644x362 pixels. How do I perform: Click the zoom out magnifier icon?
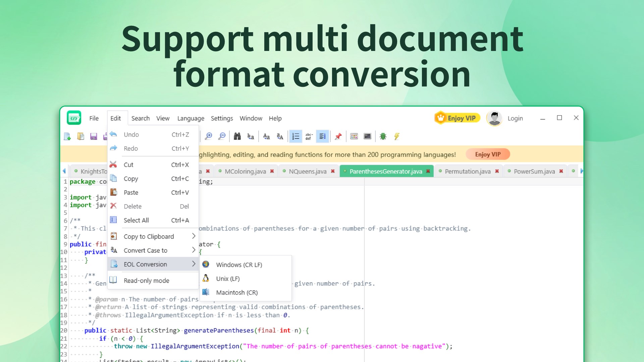click(222, 136)
